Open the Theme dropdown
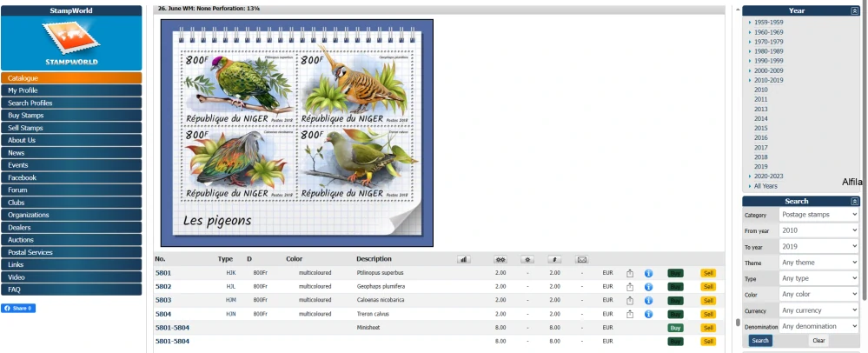This screenshot has width=868, height=353. coord(818,263)
